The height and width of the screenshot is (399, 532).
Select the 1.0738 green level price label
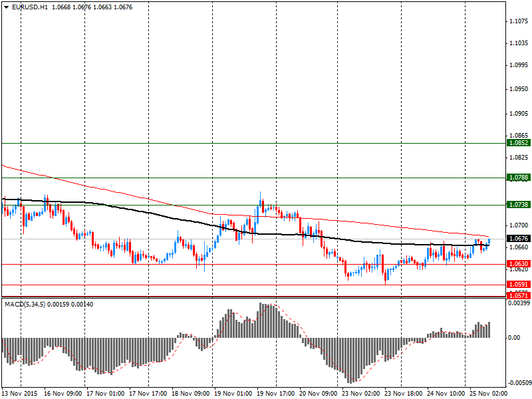pyautogui.click(x=519, y=204)
